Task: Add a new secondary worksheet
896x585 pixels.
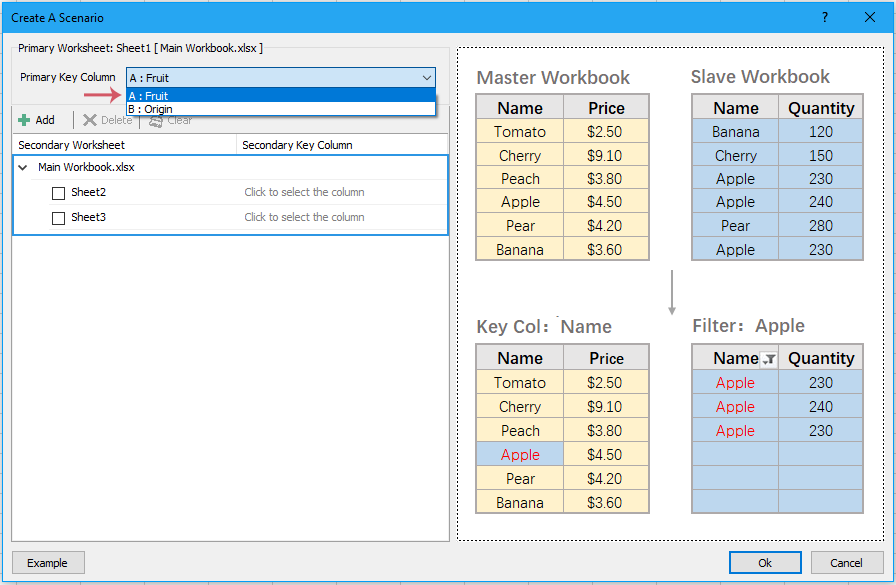Action: 38,119
